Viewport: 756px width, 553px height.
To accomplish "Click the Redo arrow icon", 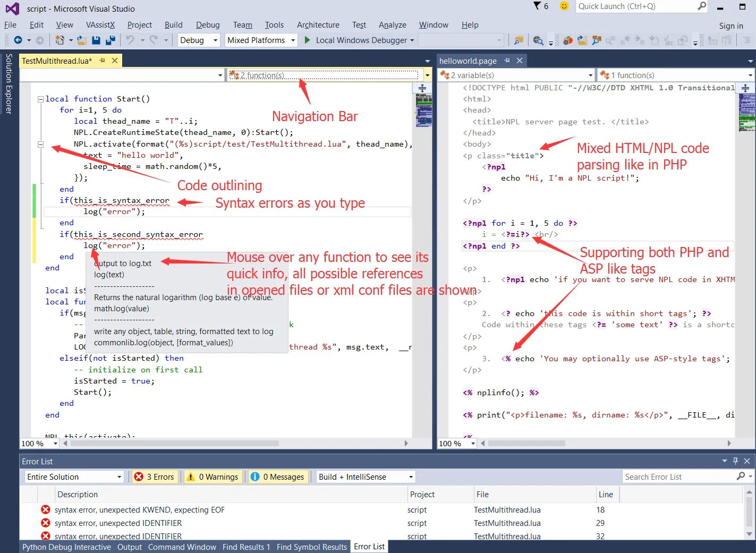I will 154,40.
